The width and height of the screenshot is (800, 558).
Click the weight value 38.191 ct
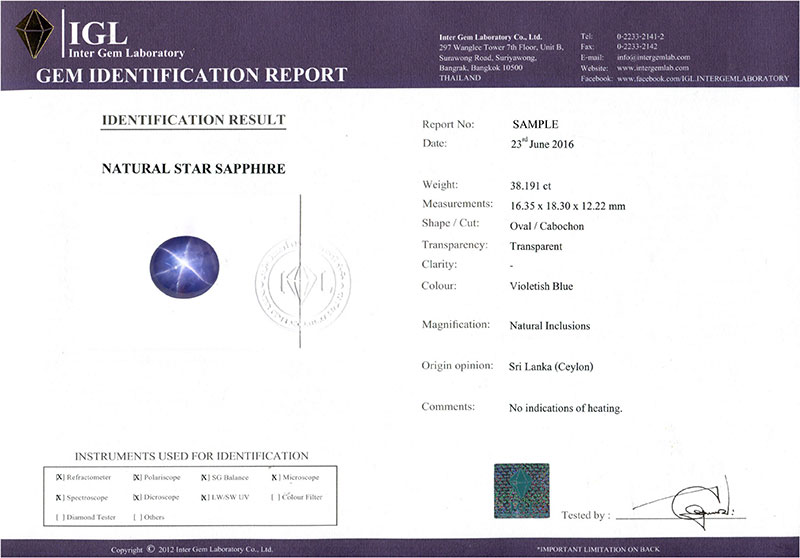pyautogui.click(x=530, y=186)
